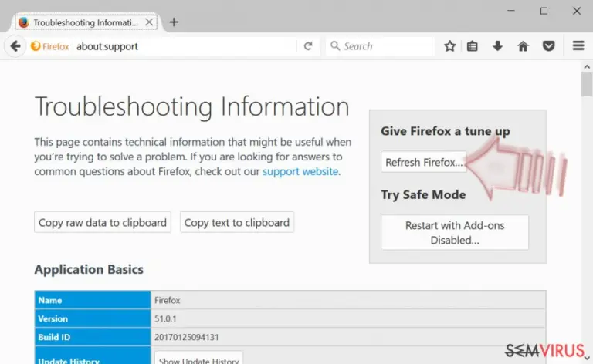The height and width of the screenshot is (364, 593).
Task: Click the magnifier icon in search box
Action: 334,45
